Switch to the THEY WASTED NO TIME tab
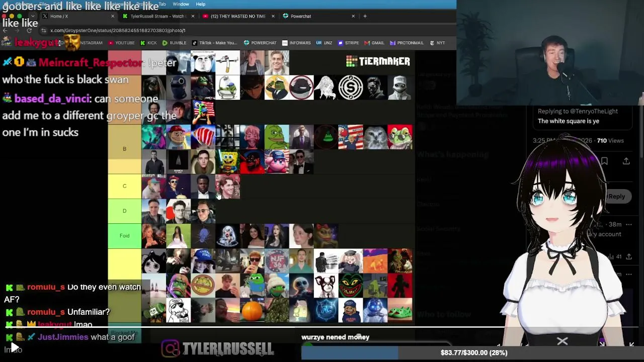Screen dimensions: 644x362 pos(238,16)
